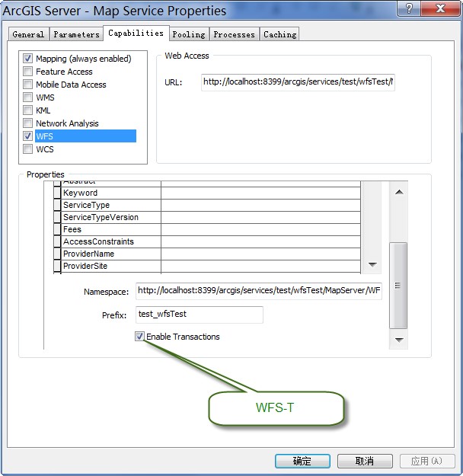Viewport: 463px width, 476px height.
Task: Check the Network Analysis checkbox
Action: [28, 123]
